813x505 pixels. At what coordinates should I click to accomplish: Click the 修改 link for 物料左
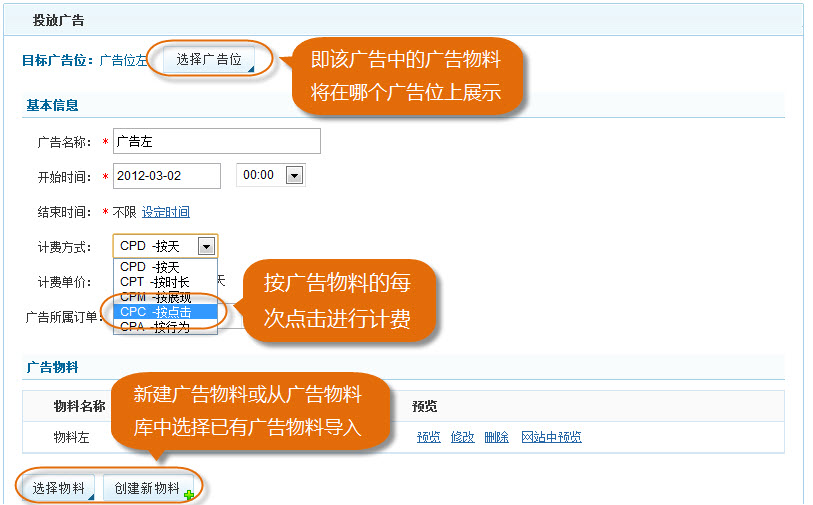pos(462,437)
